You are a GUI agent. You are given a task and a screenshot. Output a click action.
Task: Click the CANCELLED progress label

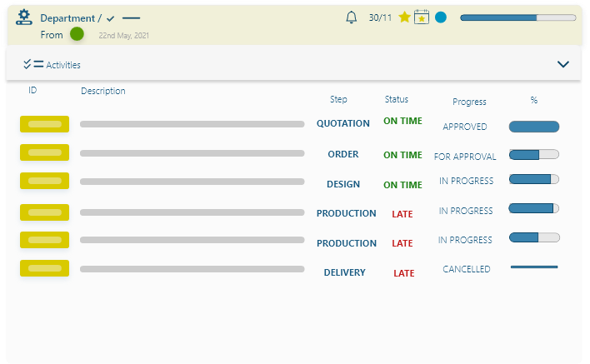467,269
